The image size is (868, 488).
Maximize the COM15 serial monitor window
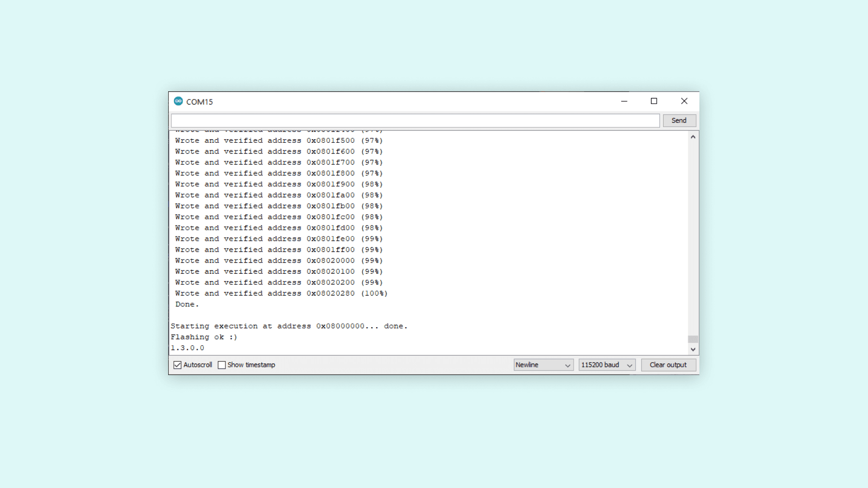tap(654, 101)
